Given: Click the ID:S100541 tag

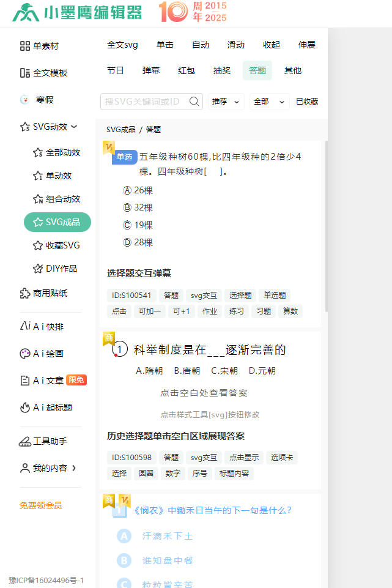Looking at the screenshot, I should pyautogui.click(x=131, y=296).
